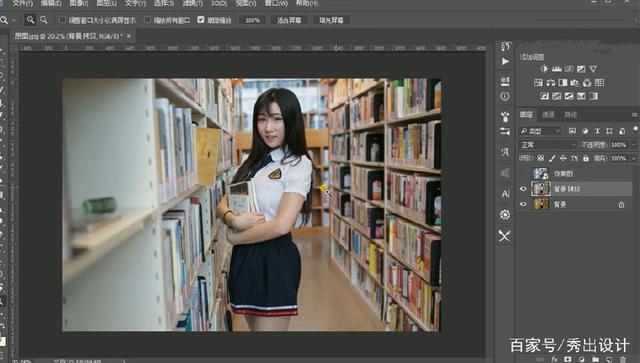Open the 文件 menu

22,3
